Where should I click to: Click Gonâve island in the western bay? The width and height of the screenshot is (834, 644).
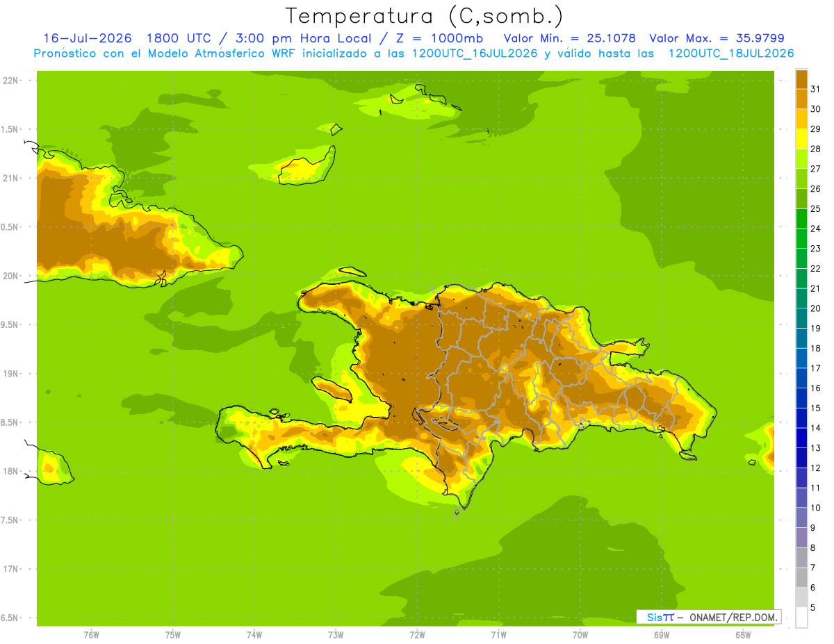tap(332, 389)
